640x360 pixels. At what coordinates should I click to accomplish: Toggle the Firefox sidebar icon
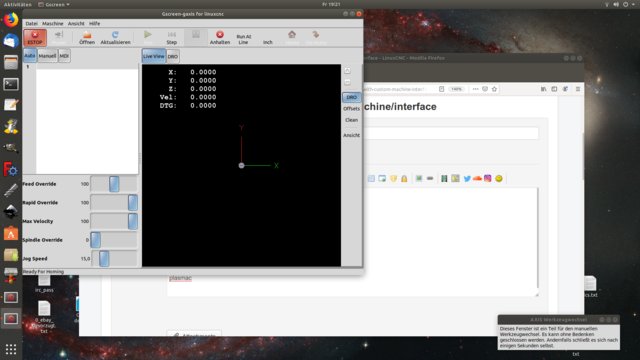[554, 89]
